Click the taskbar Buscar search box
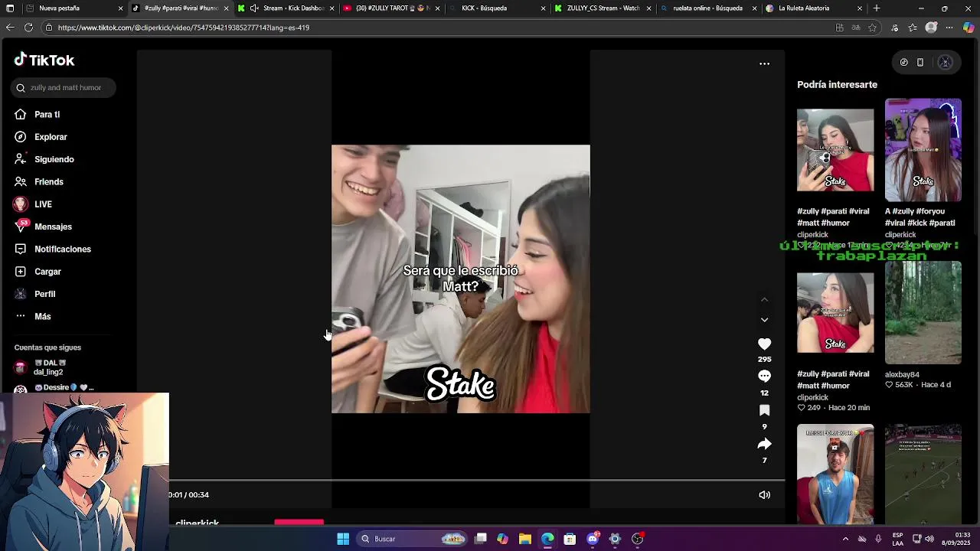Viewport: 980px width, 551px height. (x=413, y=539)
